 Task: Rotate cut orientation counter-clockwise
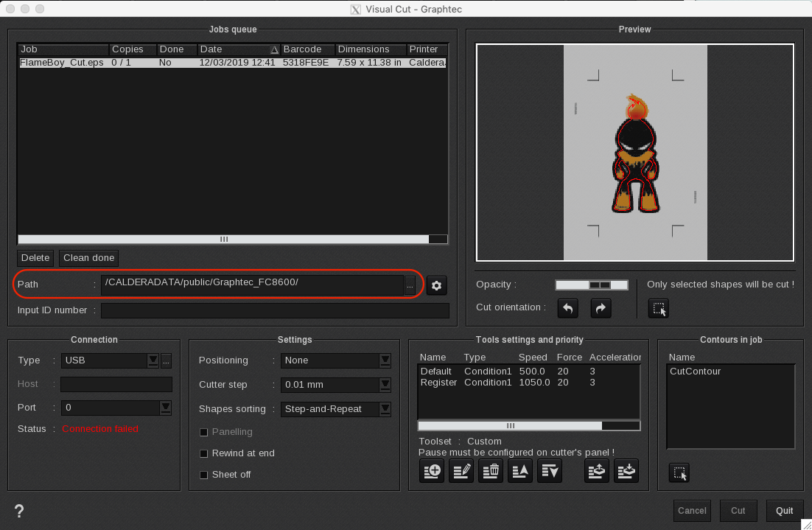(x=567, y=308)
